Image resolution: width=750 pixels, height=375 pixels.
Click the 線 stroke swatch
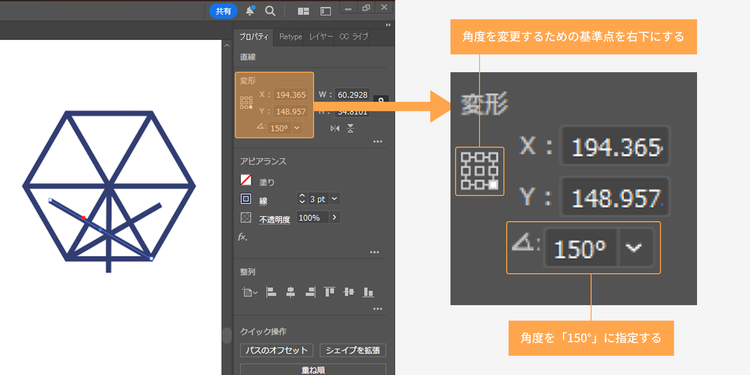(245, 199)
